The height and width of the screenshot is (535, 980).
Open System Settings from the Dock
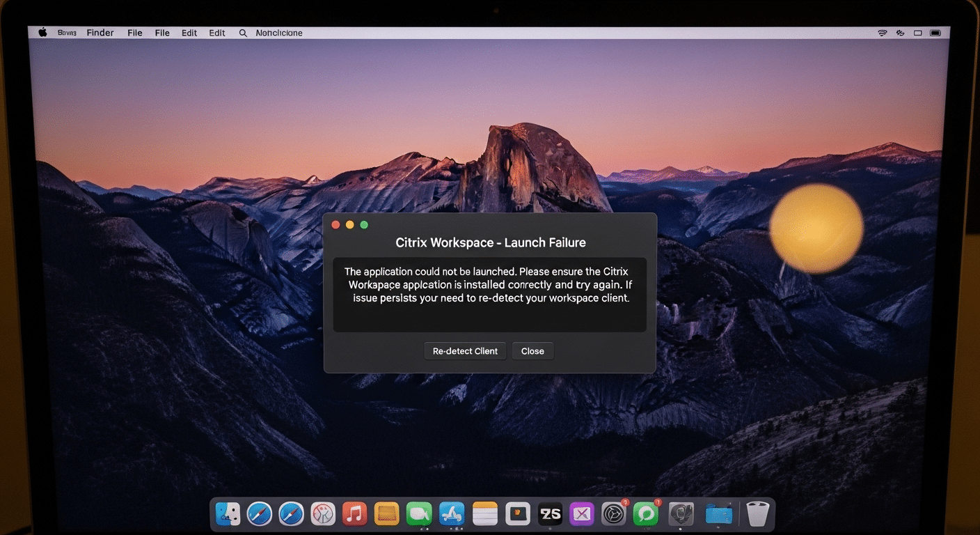[x=614, y=514]
